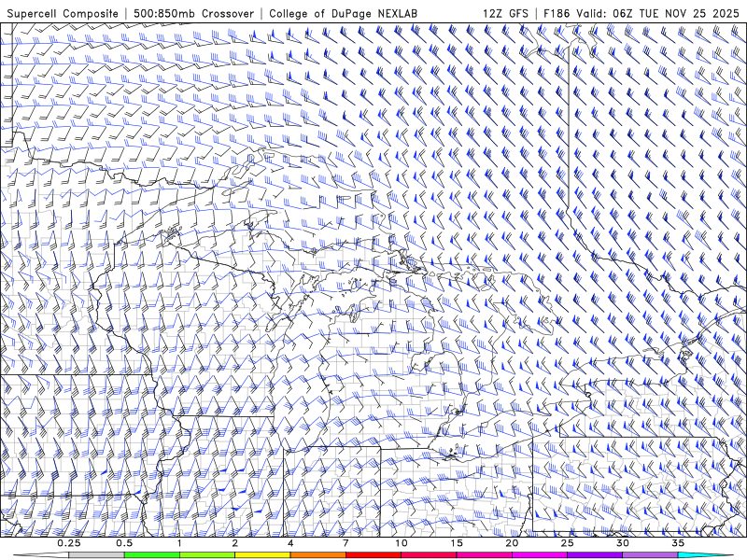Click the cyan above-35 arrow segment

coord(706,555)
